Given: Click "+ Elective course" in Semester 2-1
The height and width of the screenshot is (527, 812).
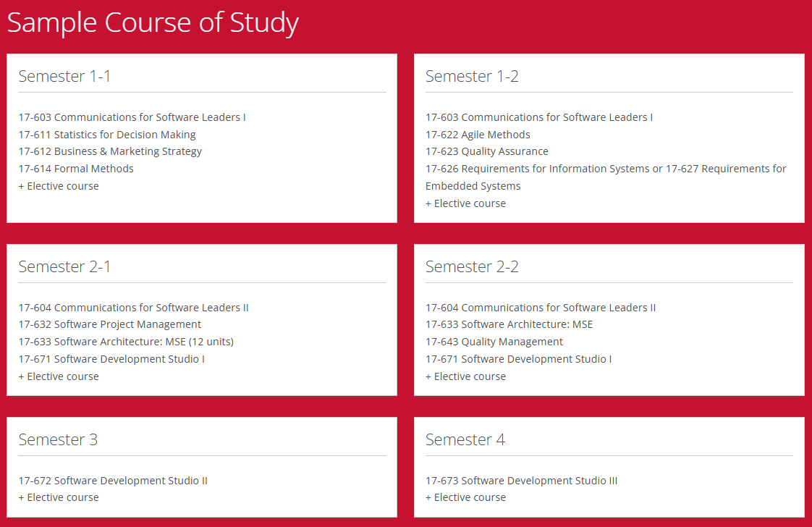Looking at the screenshot, I should click(x=59, y=376).
